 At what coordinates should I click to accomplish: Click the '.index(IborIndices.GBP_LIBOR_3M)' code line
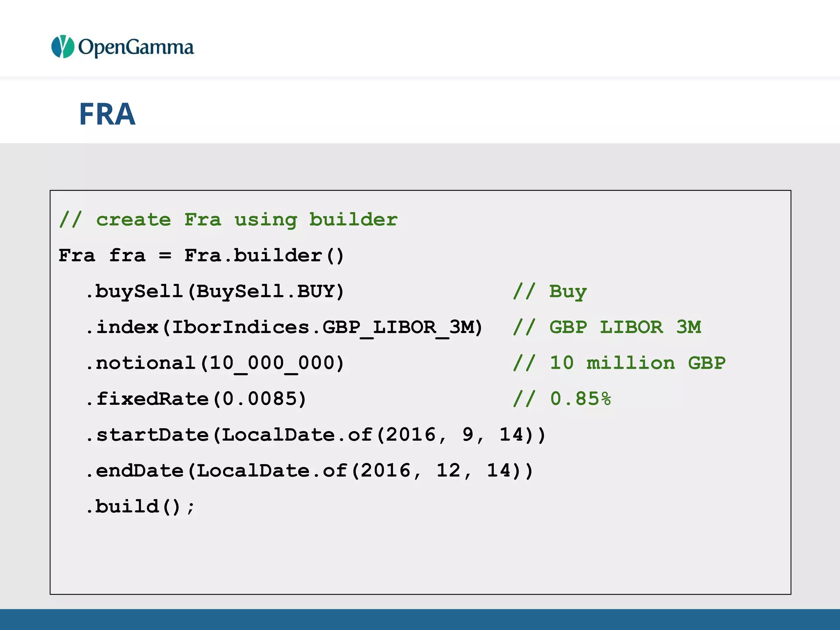click(x=284, y=328)
